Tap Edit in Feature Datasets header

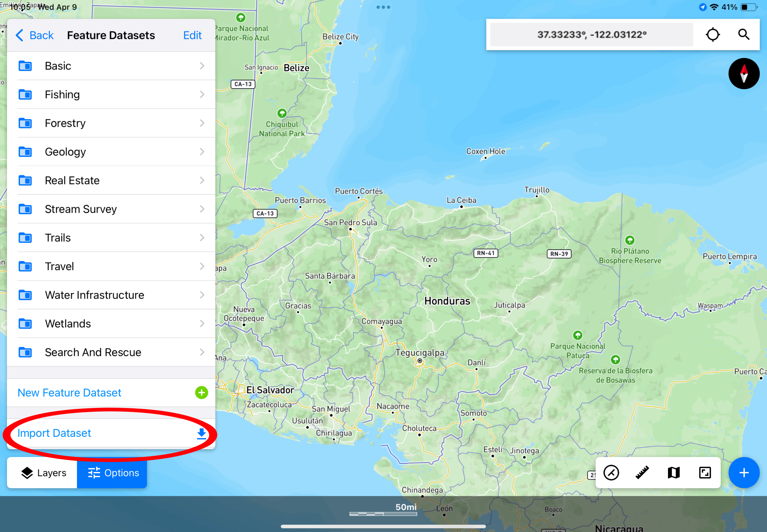tap(192, 35)
